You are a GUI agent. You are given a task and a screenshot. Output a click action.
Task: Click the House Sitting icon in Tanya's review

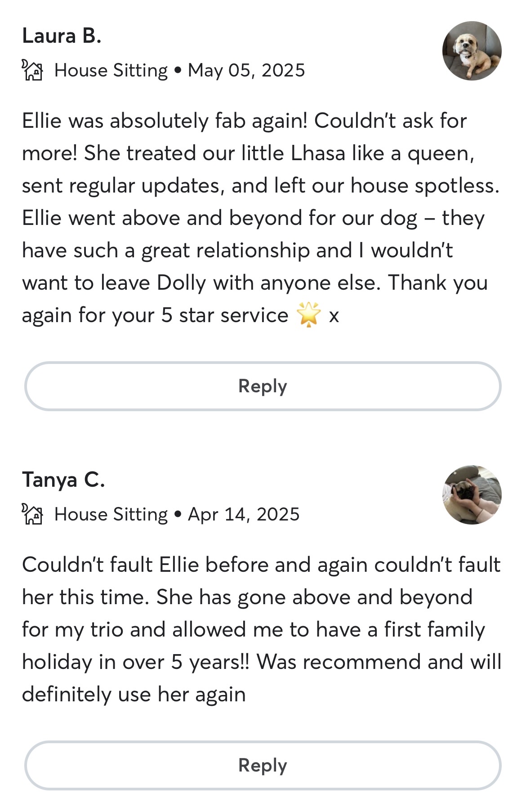(32, 514)
